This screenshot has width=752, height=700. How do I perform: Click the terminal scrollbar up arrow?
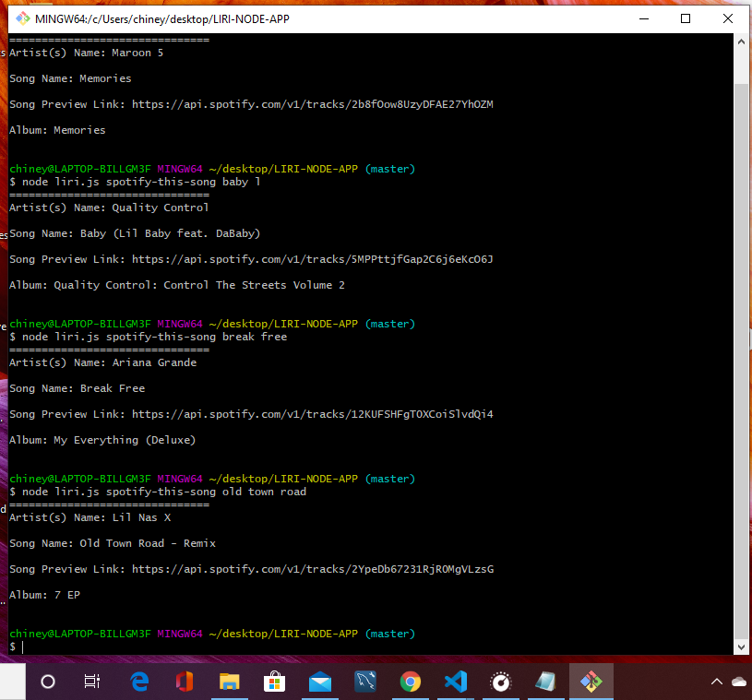(741, 42)
